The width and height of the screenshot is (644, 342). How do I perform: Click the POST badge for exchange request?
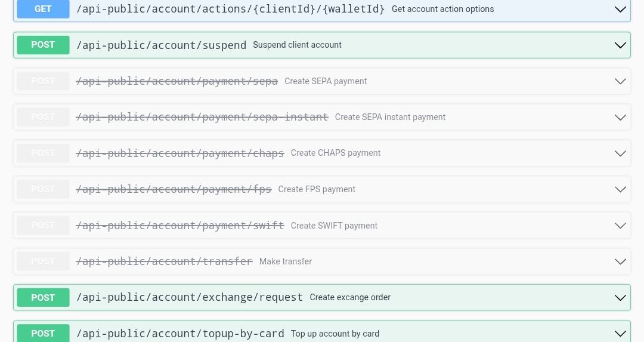coord(43,297)
